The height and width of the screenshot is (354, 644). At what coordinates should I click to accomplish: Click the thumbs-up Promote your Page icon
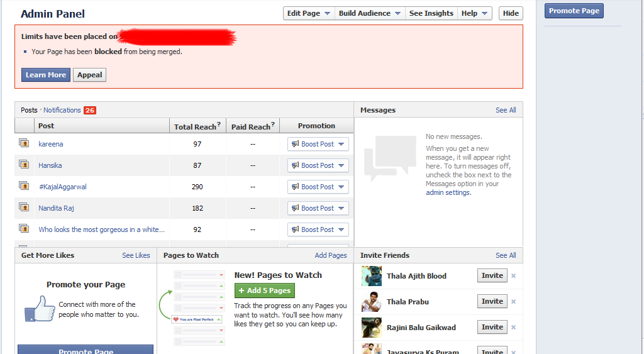40,309
